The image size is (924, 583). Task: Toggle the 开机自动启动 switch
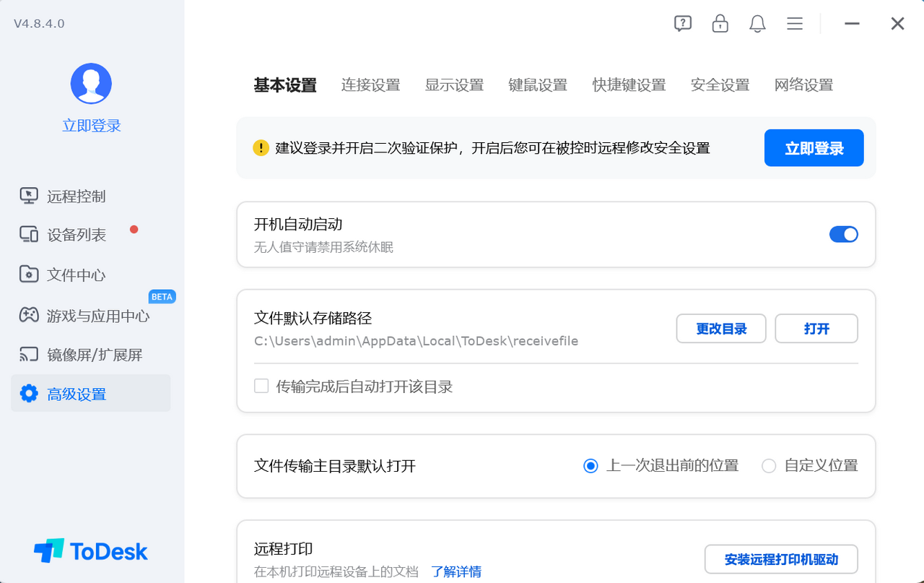pyautogui.click(x=843, y=234)
